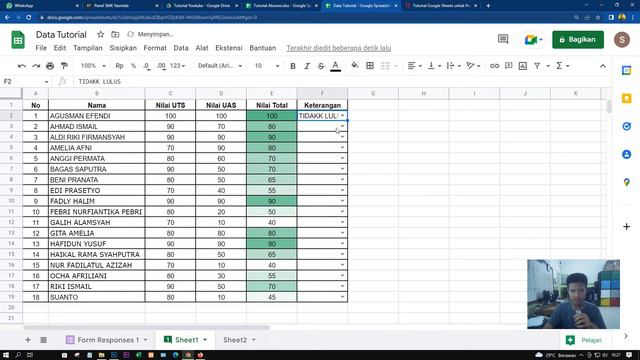Open the last edited link

(338, 48)
